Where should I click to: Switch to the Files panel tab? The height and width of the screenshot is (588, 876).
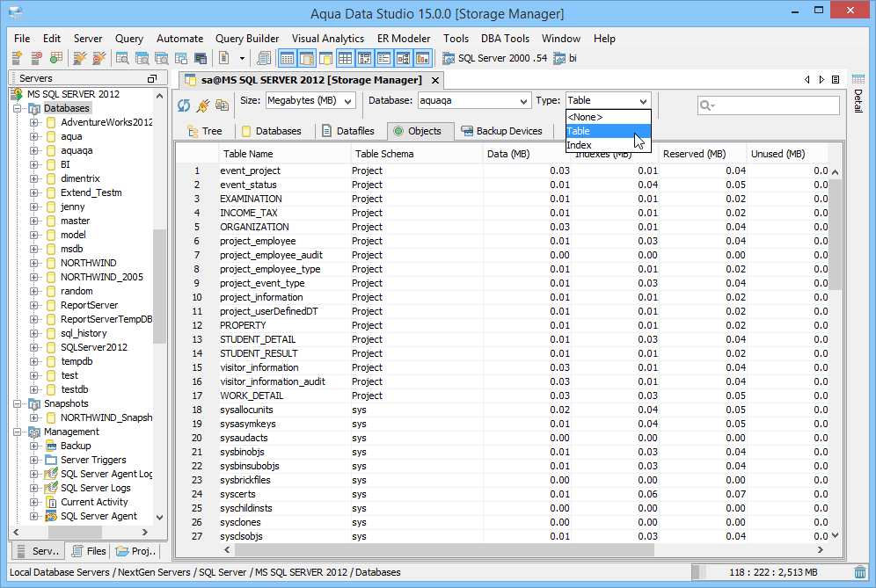[x=88, y=551]
